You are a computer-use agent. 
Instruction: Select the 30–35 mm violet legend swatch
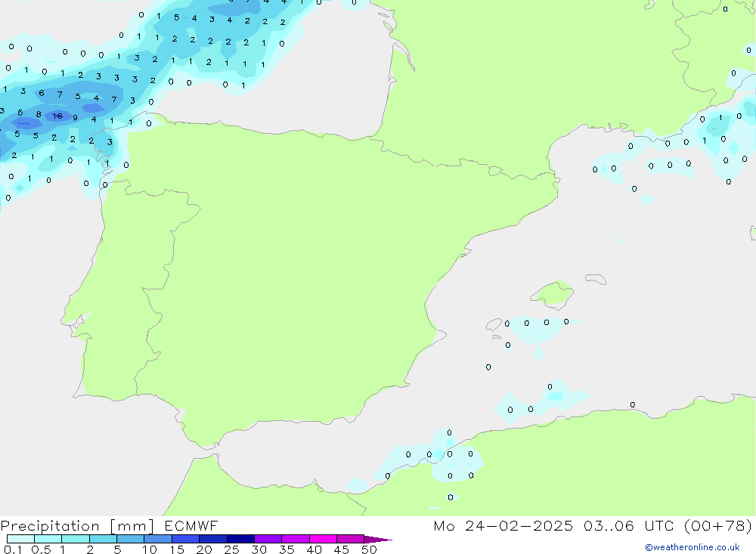pos(268,539)
